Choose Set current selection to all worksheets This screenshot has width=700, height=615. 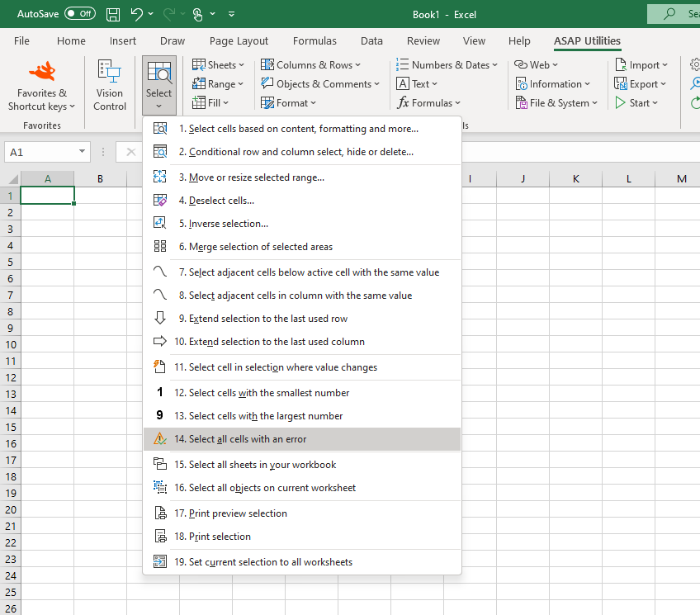pyautogui.click(x=302, y=562)
